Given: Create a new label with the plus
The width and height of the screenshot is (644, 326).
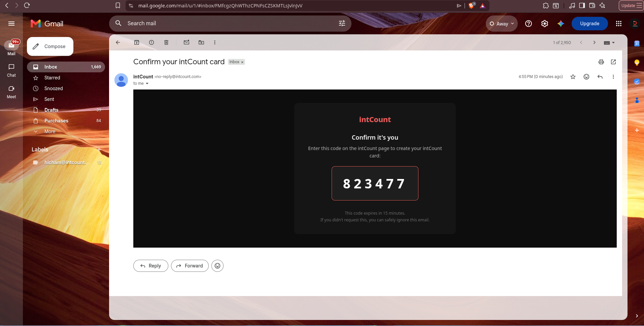Looking at the screenshot, I should click(x=99, y=149).
